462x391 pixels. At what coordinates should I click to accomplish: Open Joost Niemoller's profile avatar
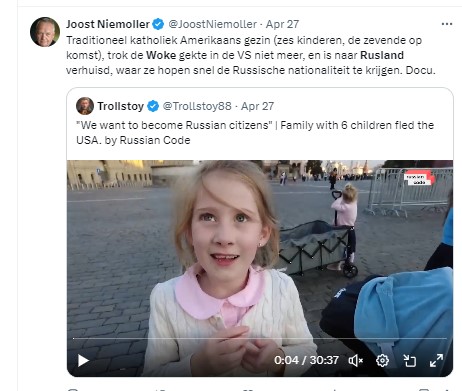tap(45, 32)
